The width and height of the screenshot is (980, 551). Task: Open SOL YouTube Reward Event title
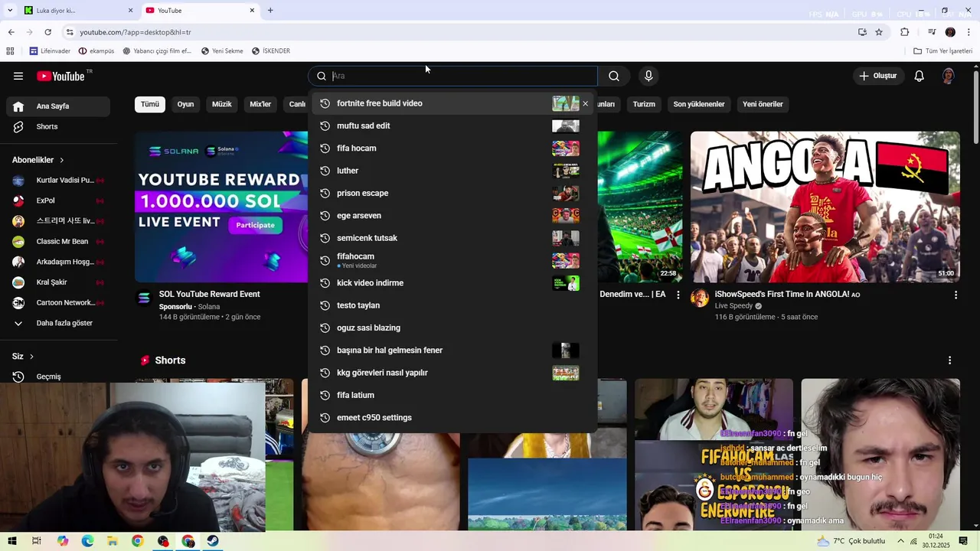210,294
